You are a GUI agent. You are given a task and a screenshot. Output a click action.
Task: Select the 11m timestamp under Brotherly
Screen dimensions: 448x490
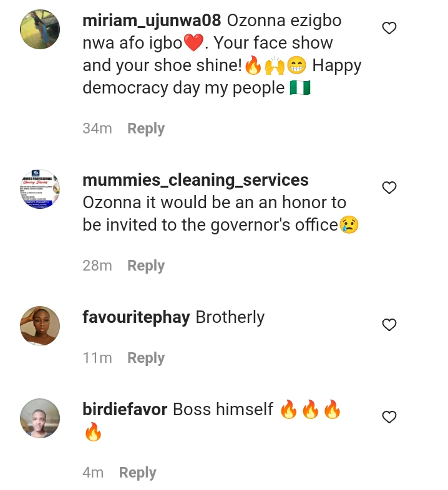tap(97, 358)
